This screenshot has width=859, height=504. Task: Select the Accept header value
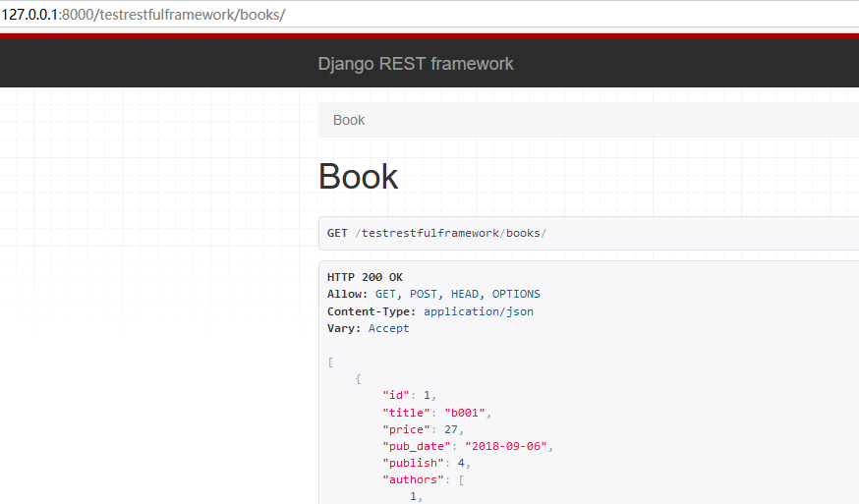[388, 329]
